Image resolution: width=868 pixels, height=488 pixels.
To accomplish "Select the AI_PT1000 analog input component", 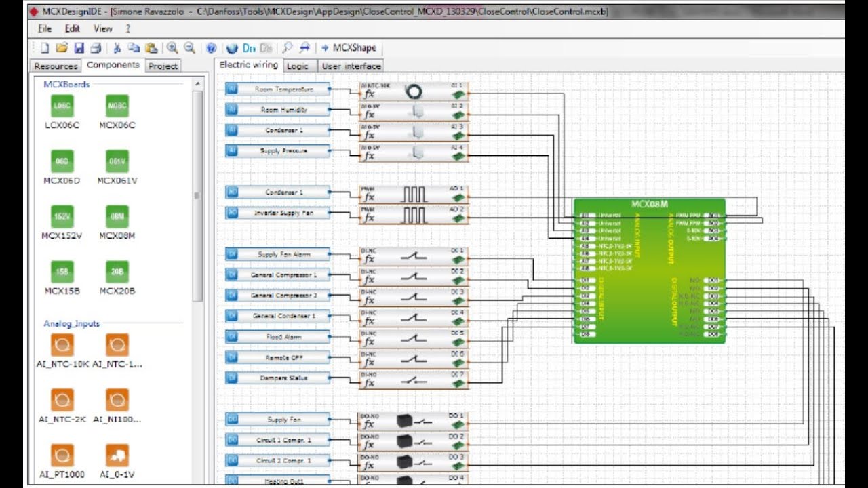I will click(62, 462).
